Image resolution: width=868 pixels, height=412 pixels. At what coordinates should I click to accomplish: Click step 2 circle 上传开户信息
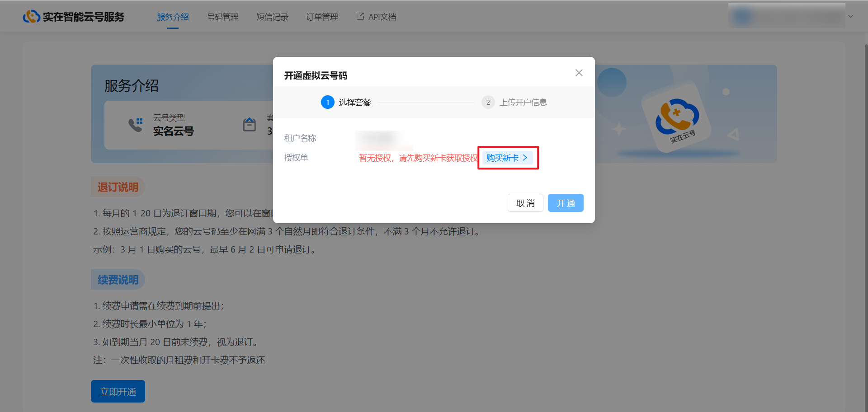[488, 103]
